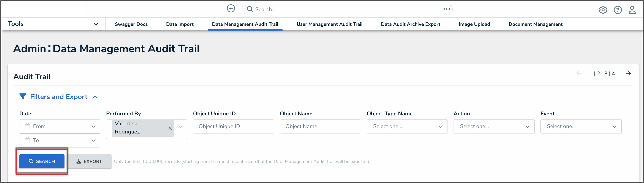
Task: Jump to page 3 of results
Action: pyautogui.click(x=606, y=74)
